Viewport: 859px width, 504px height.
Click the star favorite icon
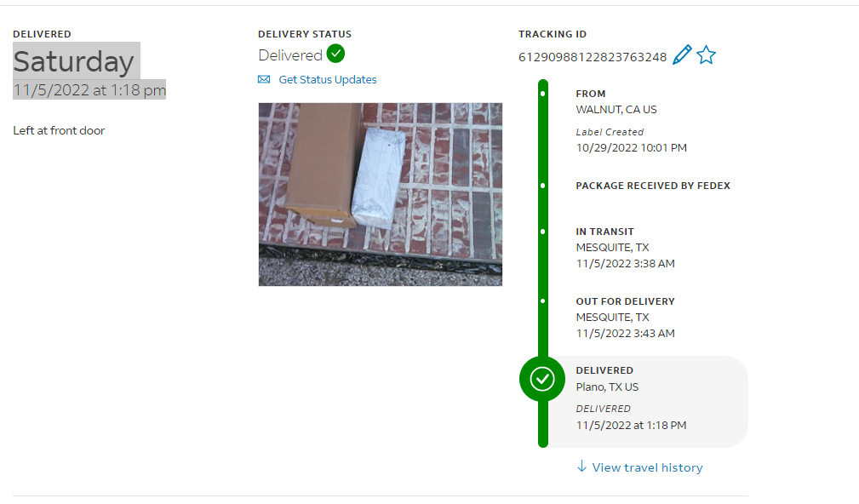706,54
